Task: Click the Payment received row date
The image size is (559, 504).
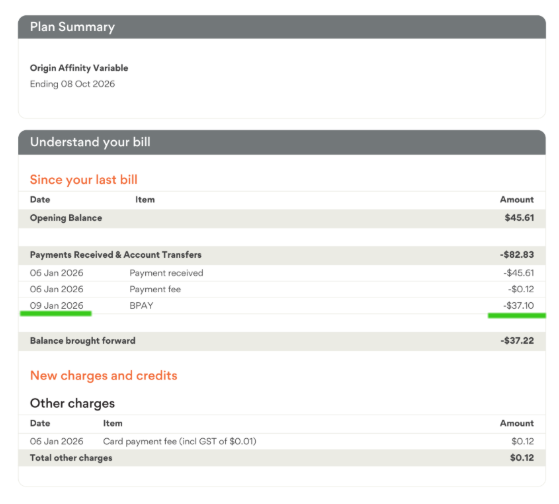Action: click(56, 273)
